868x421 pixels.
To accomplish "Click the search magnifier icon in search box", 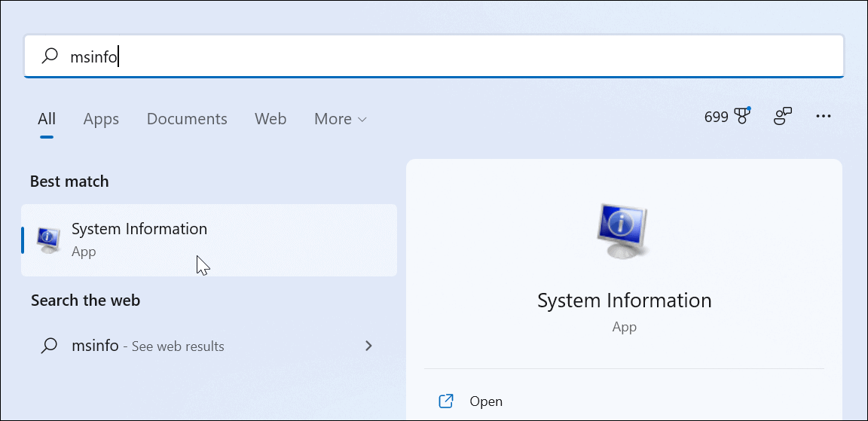I will (50, 56).
